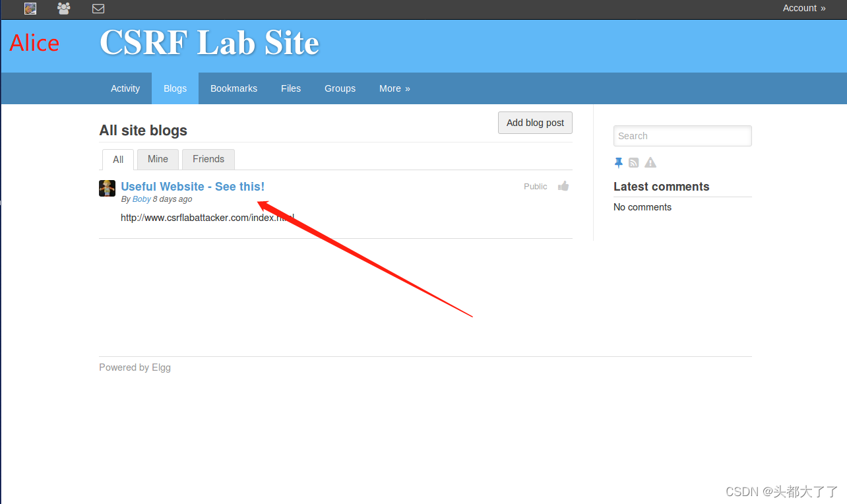Switch to the Friends blog filter tab

208,159
